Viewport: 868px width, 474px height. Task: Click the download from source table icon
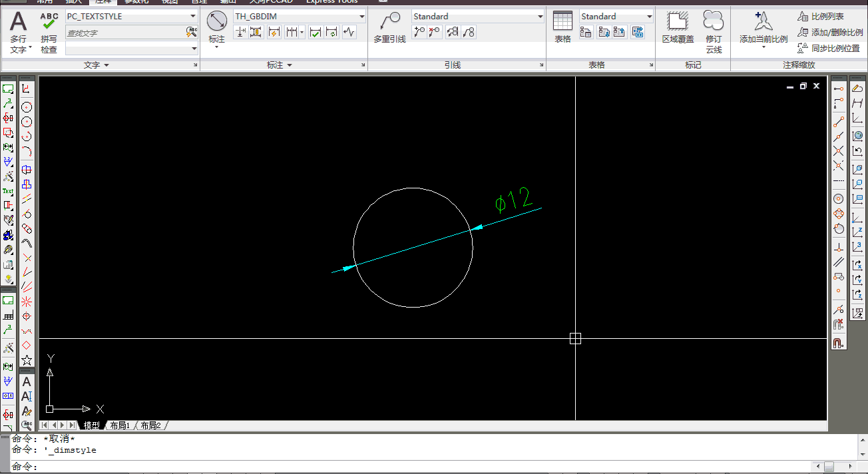604,32
